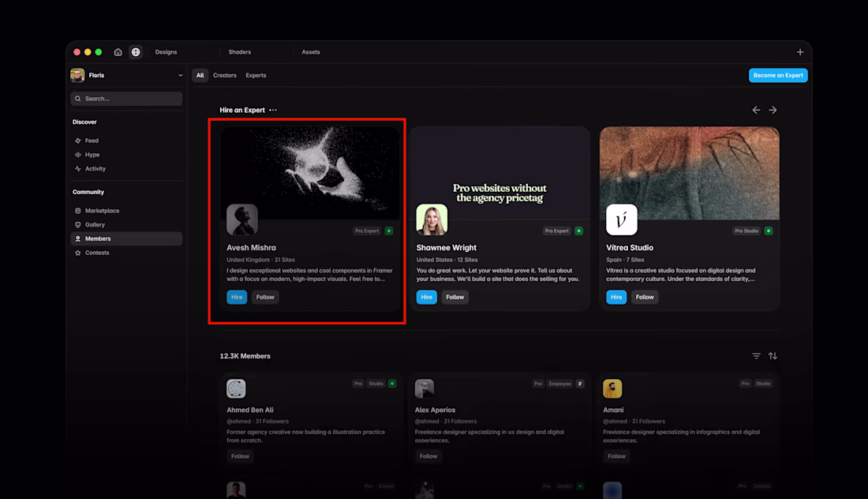The image size is (868, 499).
Task: Hire Avesh Mishra
Action: (237, 297)
